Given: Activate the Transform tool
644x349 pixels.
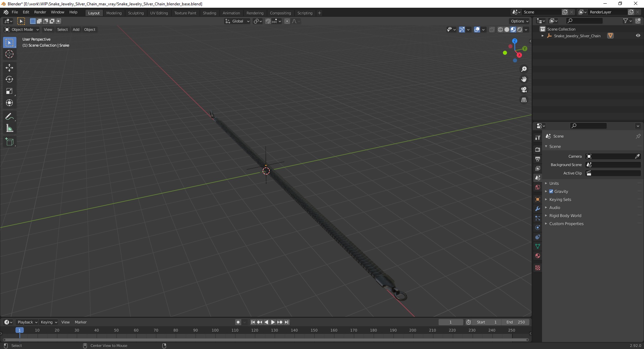Looking at the screenshot, I should click(x=9, y=103).
